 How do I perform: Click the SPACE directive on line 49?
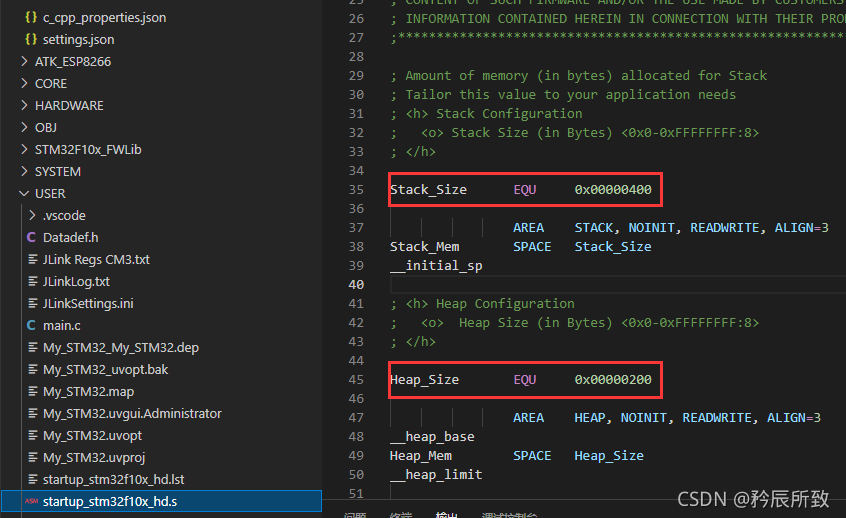pos(533,455)
